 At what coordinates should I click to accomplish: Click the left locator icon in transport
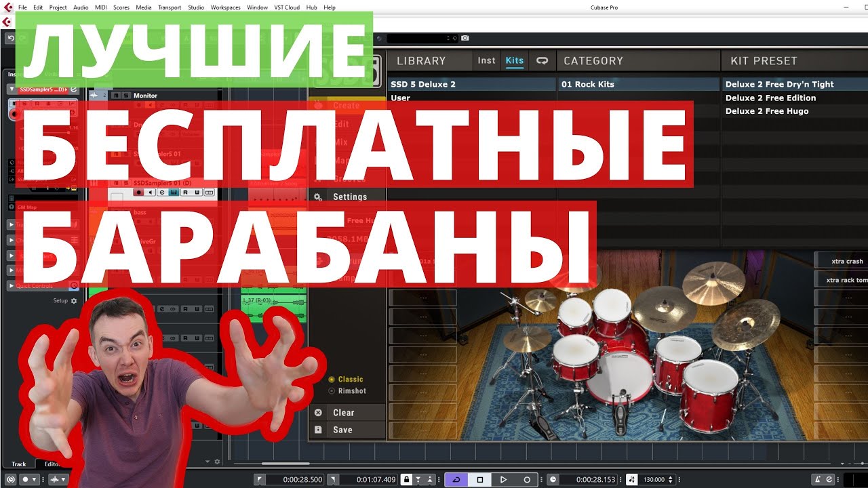click(260, 479)
